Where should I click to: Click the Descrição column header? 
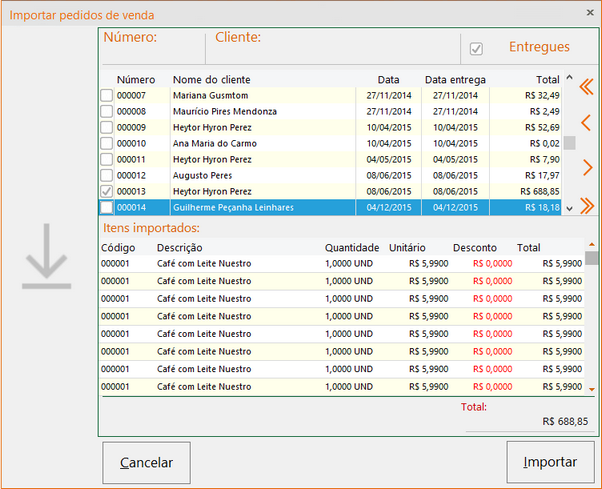[179, 248]
